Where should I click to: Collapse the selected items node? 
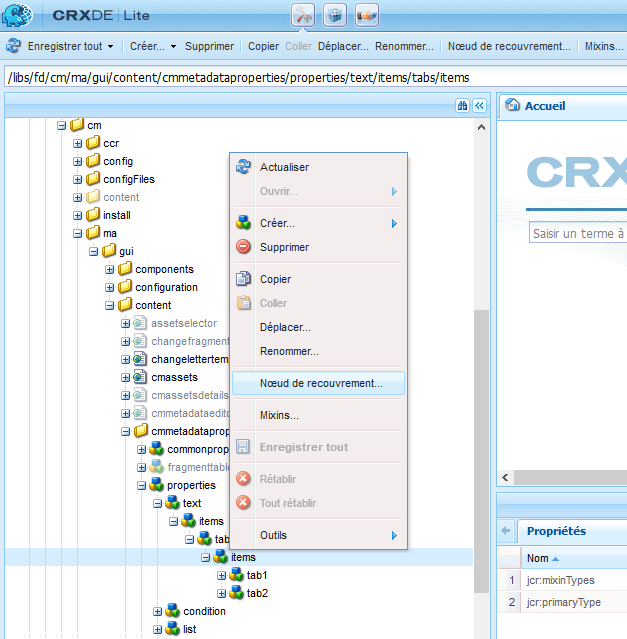tap(205, 557)
